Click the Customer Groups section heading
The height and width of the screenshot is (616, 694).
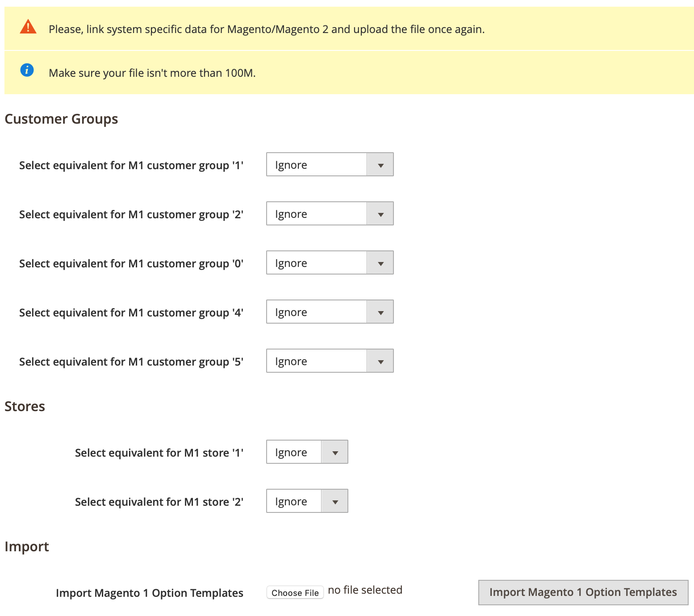point(61,119)
